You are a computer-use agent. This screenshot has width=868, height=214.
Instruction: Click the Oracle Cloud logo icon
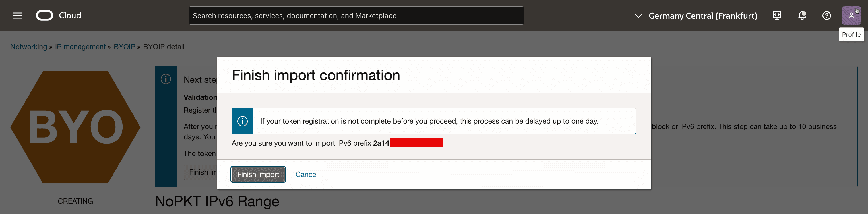44,16
